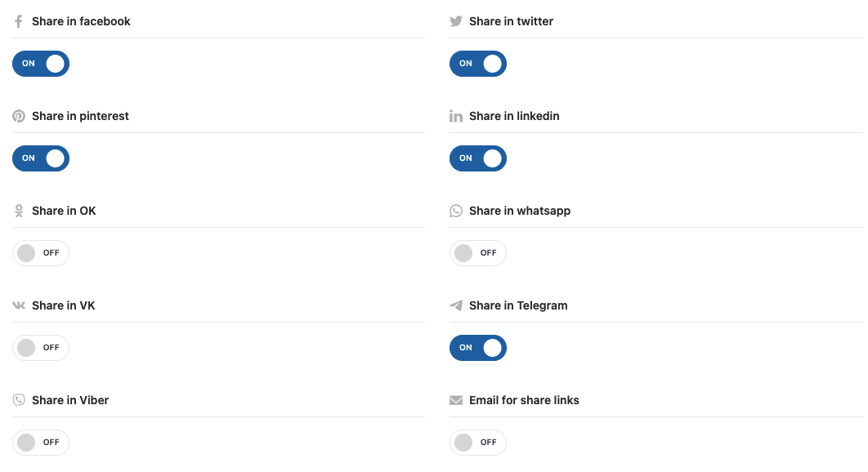Enable the Share in OK toggle

tap(41, 253)
